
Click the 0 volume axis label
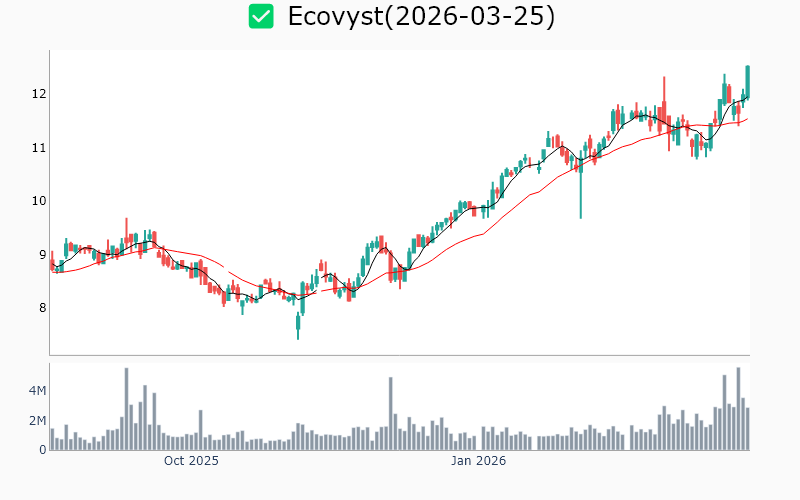[42, 450]
